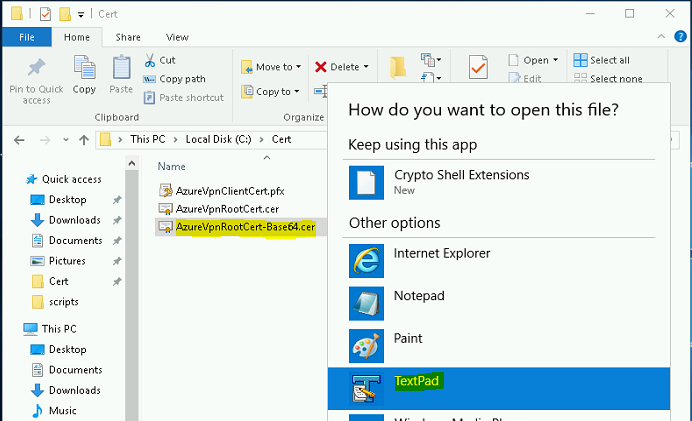Click the Properties checkmark icon in ribbon
The image size is (692, 421).
click(478, 67)
